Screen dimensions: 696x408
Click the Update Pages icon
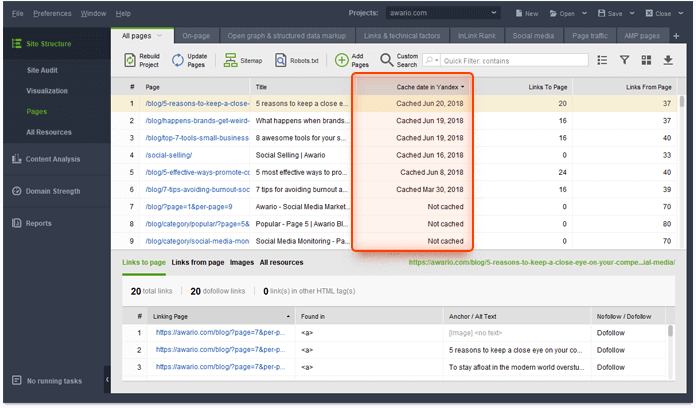178,60
